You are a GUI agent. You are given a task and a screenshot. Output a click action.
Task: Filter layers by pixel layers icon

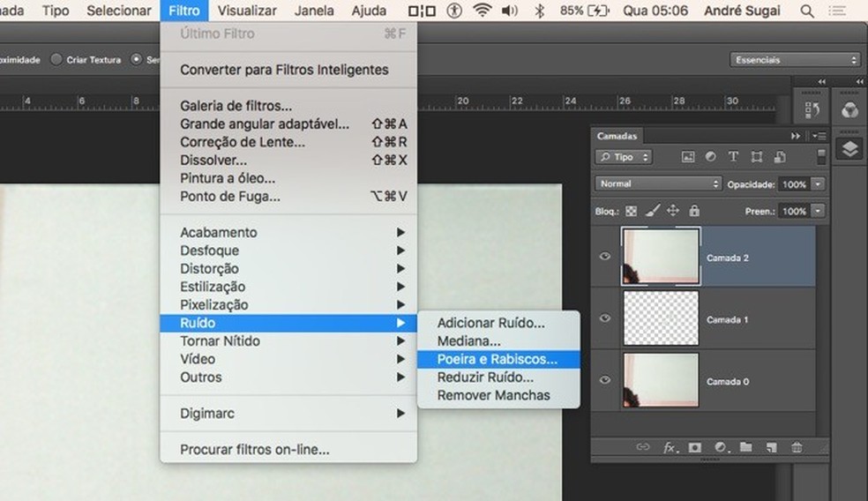688,157
